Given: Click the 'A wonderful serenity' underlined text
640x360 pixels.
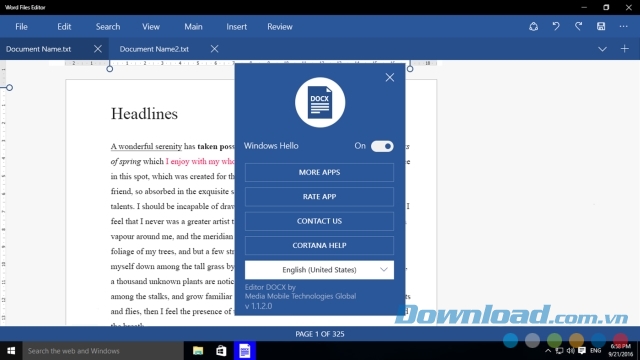Looking at the screenshot, I should [146, 146].
